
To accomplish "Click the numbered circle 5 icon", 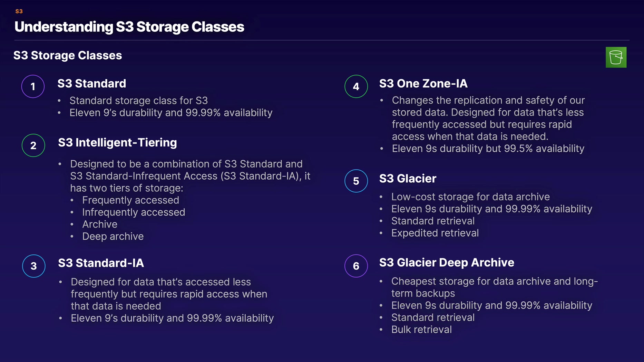I will coord(356,181).
